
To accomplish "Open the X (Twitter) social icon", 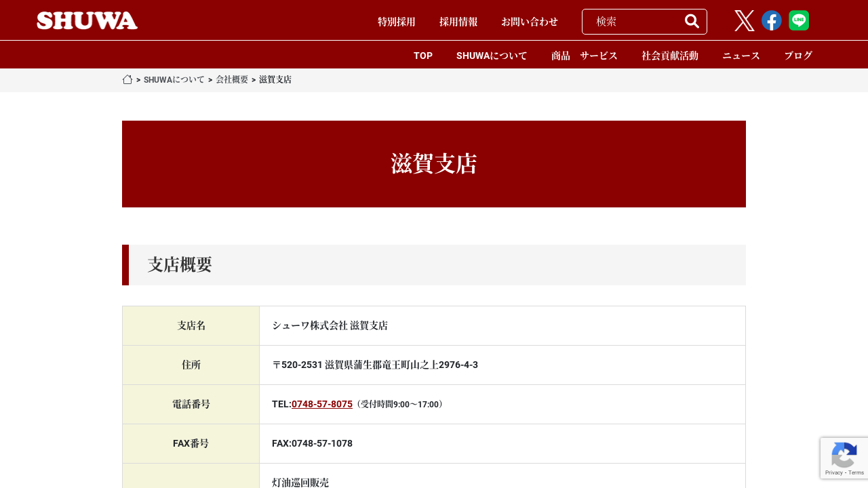I will 744,21.
